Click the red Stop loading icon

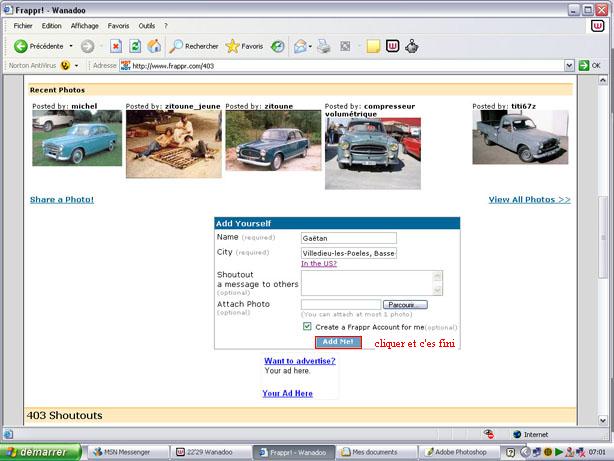pos(116,46)
